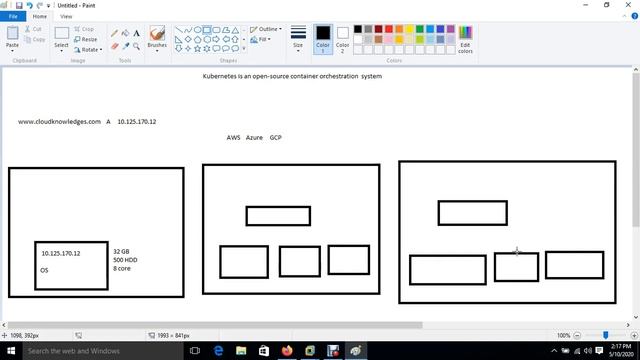Click the Paste clipboard icon

click(12, 33)
